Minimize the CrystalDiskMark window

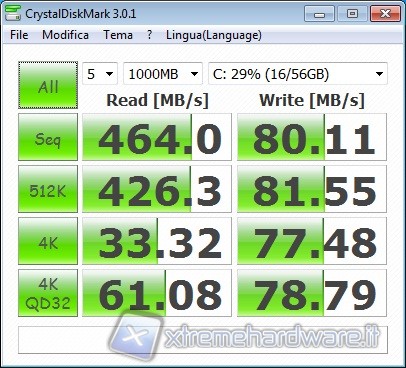click(319, 14)
